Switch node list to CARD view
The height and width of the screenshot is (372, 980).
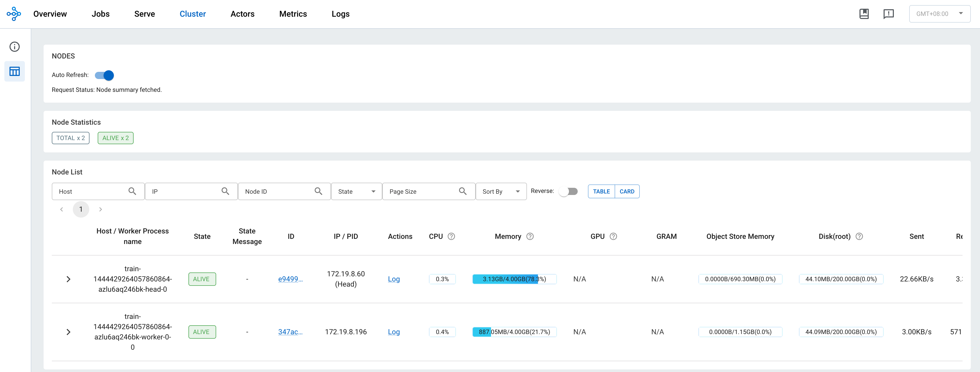point(627,192)
